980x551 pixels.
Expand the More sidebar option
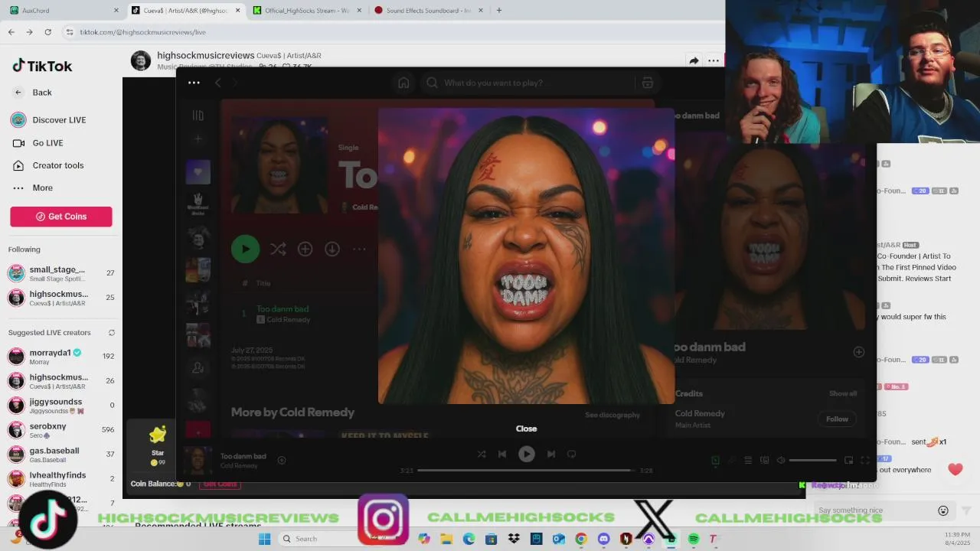[x=33, y=187]
